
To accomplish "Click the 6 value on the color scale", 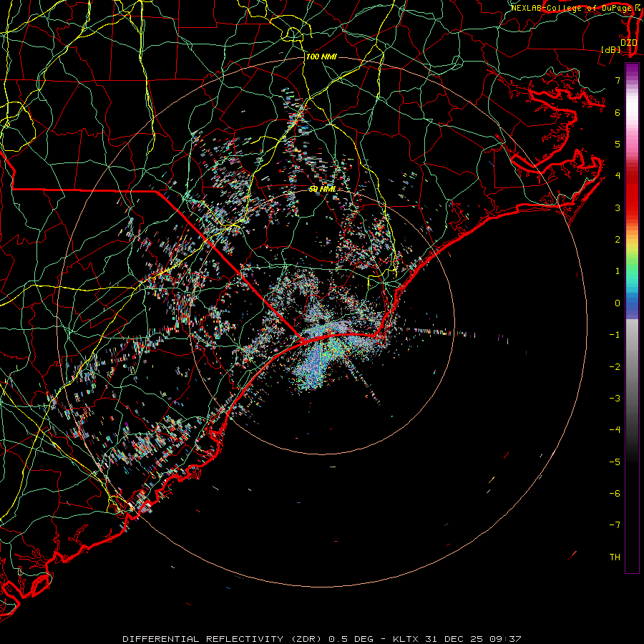I will [x=618, y=112].
